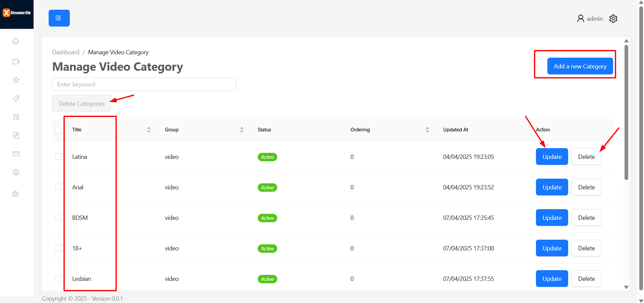Screen dimensions: 644x303
Task: Sort the table by Title column
Action: coord(149,130)
